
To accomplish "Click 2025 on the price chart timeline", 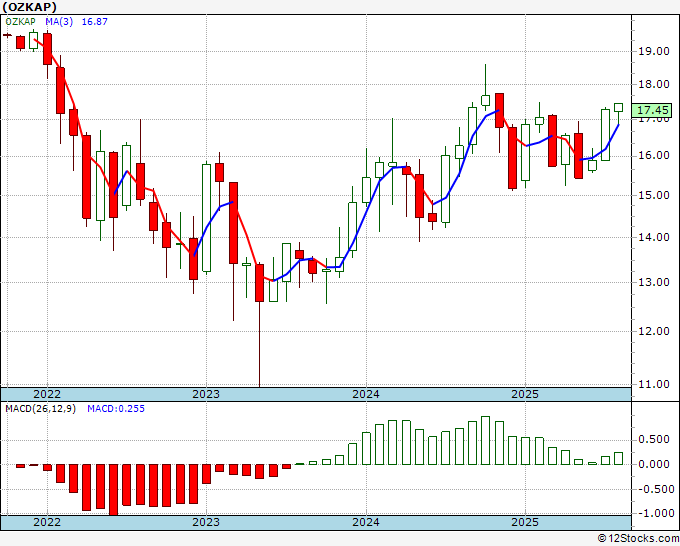I will tap(525, 394).
